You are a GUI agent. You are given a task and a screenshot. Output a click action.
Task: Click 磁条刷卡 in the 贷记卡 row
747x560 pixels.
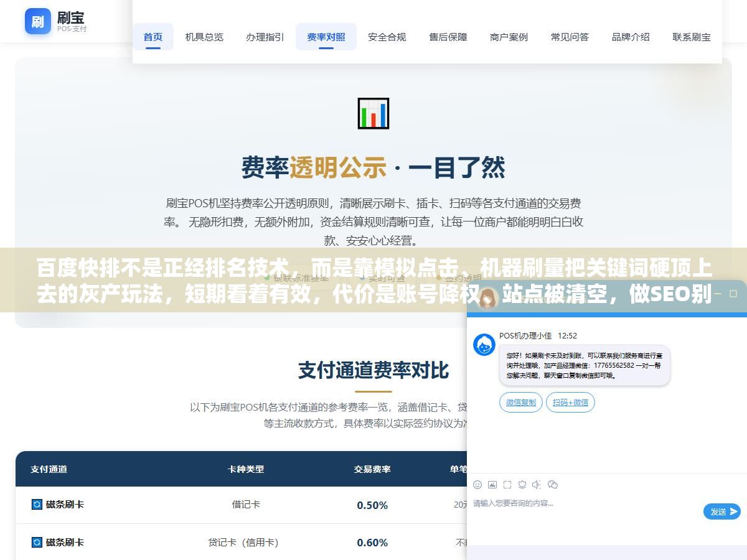65,543
